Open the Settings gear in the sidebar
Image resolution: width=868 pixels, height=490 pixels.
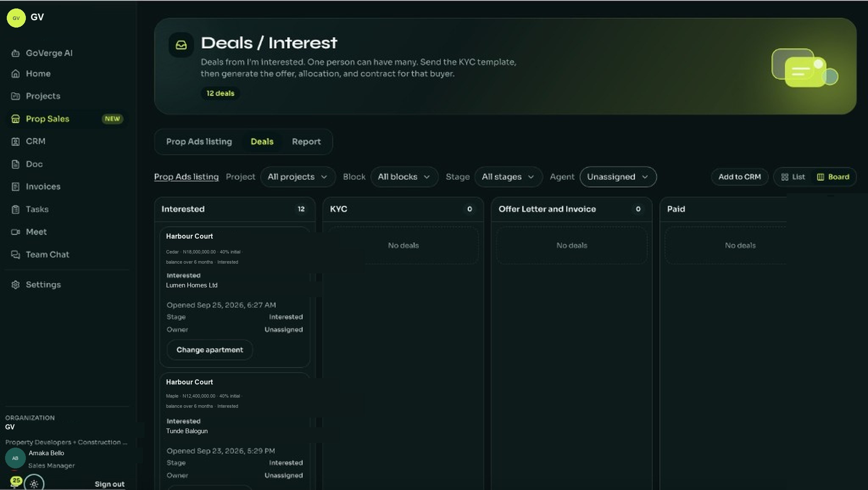pos(16,285)
